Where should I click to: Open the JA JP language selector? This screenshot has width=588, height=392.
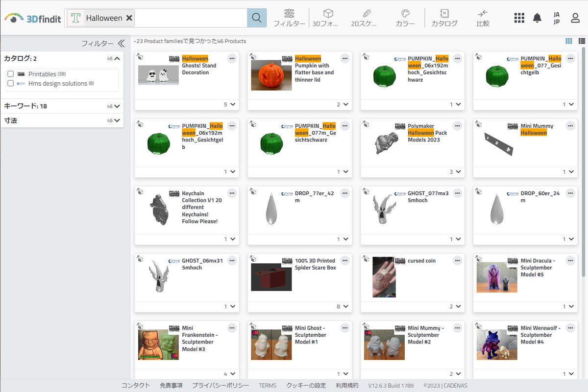point(556,17)
